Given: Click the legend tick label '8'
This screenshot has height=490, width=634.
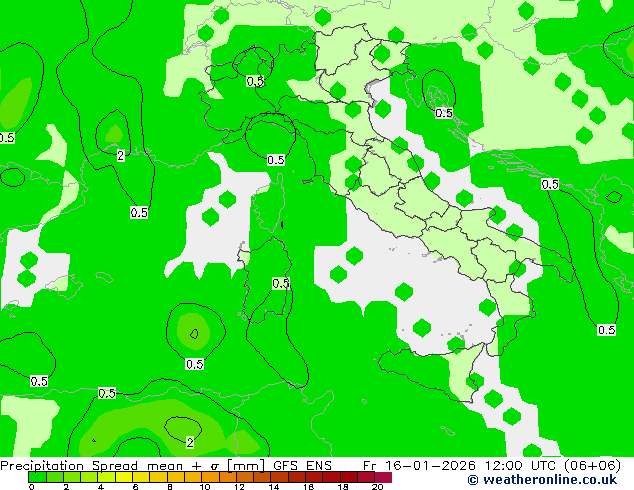Looking at the screenshot, I should (x=170, y=487).
